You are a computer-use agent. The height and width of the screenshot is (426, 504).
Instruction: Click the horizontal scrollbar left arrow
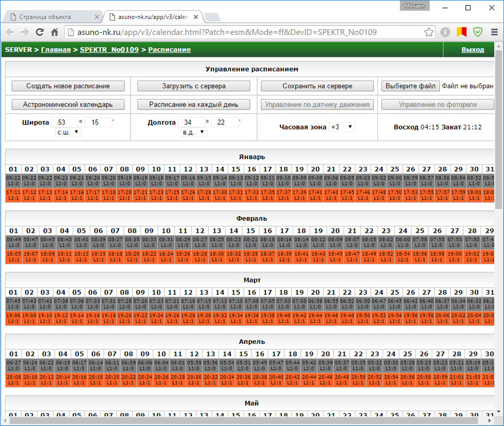coord(5,420)
